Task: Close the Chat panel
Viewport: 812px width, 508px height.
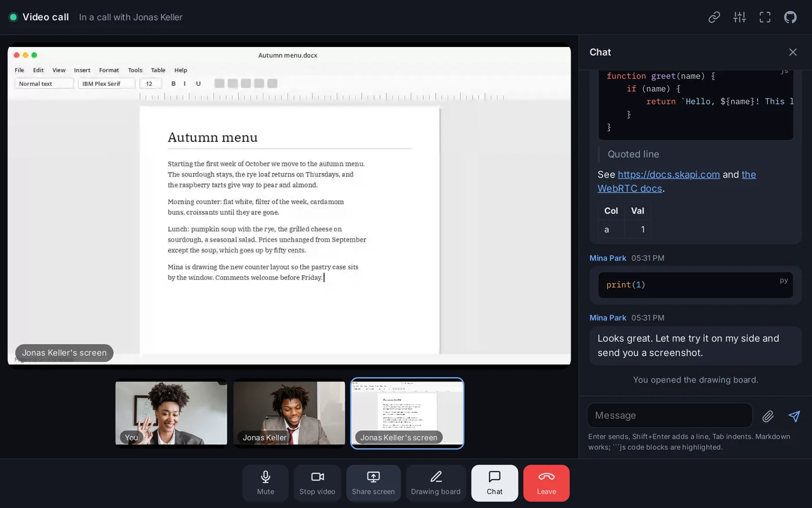Action: (793, 52)
